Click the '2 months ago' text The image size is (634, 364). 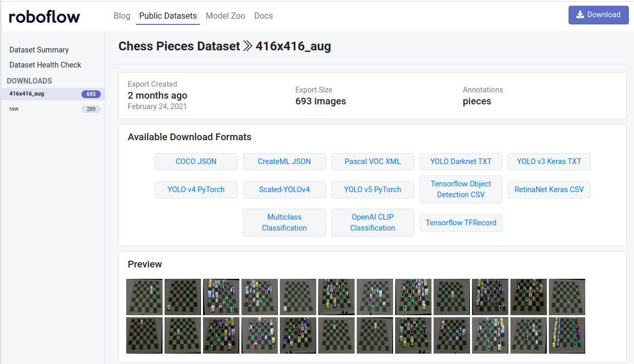[x=157, y=96]
